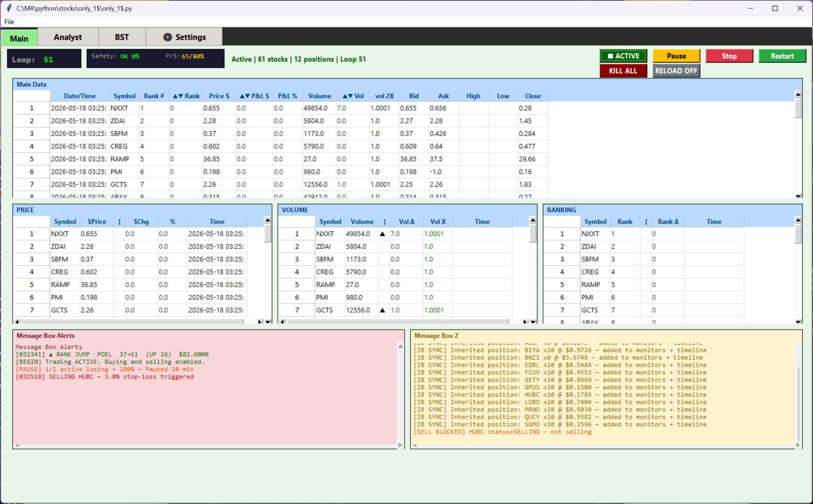Open the Analyst tab

(x=68, y=37)
